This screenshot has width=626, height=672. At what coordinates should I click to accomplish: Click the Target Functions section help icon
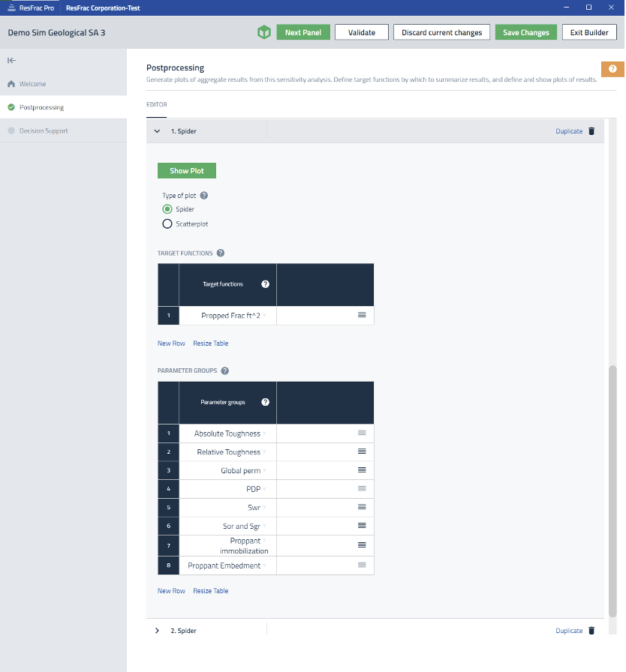[221, 253]
